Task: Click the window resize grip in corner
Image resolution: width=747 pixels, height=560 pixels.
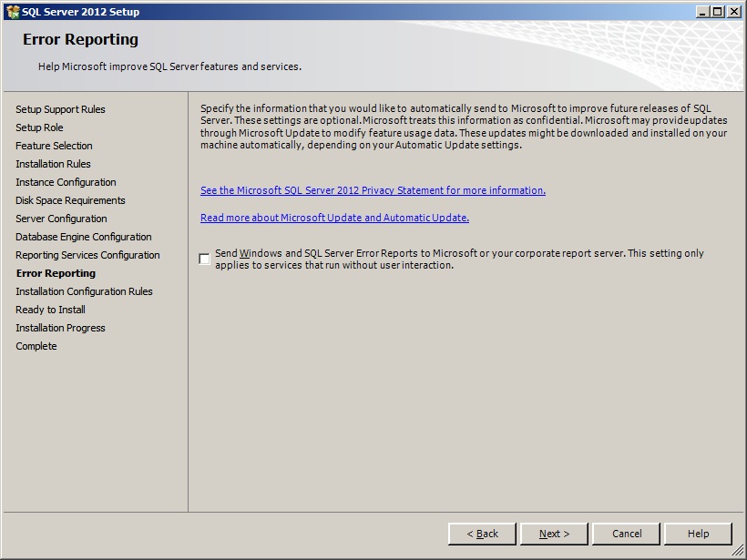Action: click(739, 552)
